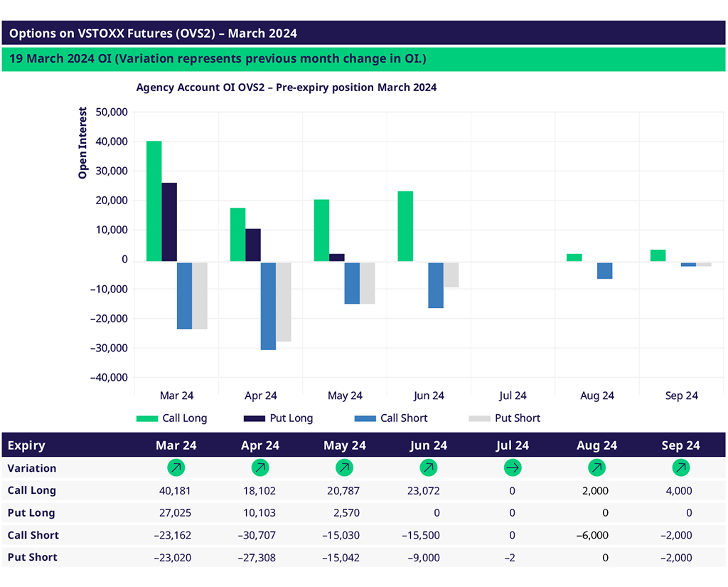This screenshot has width=728, height=587.
Task: Click the Call Short table row label
Action: pos(33,535)
